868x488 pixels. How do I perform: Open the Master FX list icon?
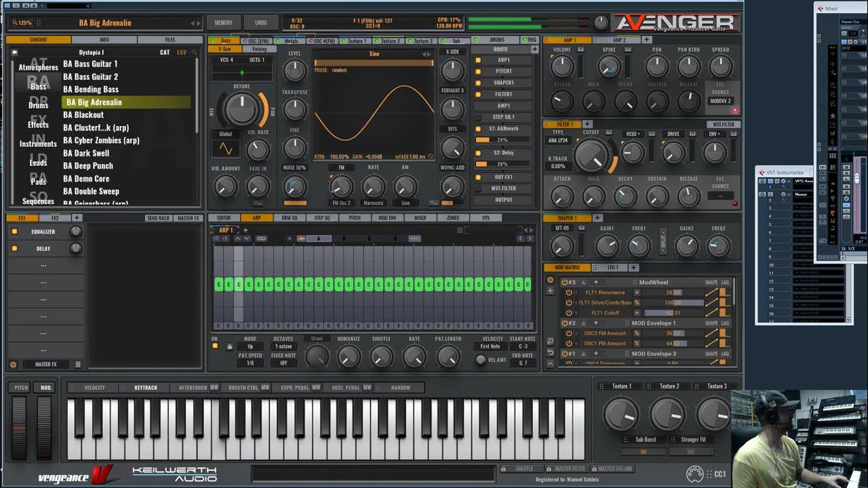click(77, 365)
